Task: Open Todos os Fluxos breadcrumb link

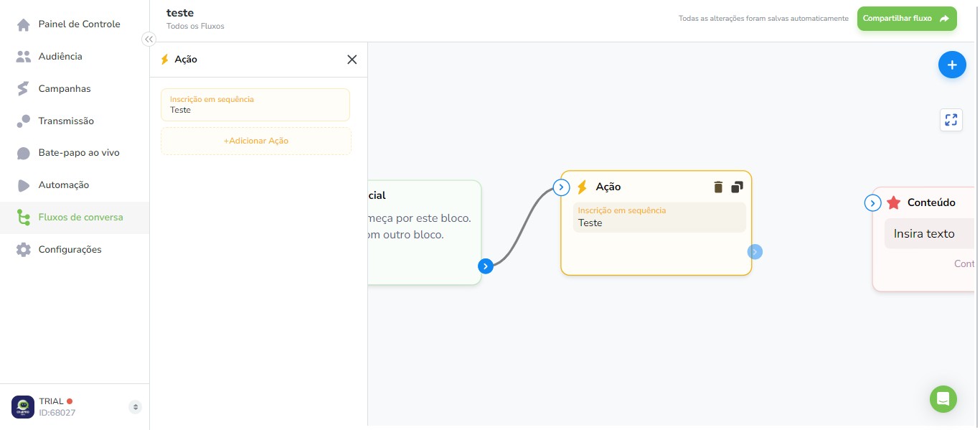Action: (x=195, y=27)
